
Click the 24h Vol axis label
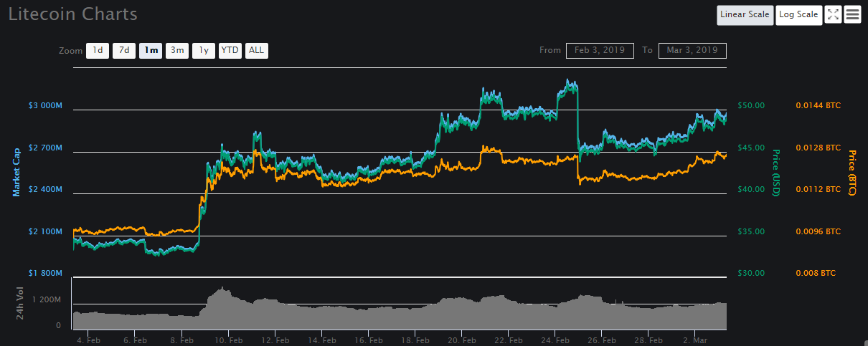(x=21, y=306)
